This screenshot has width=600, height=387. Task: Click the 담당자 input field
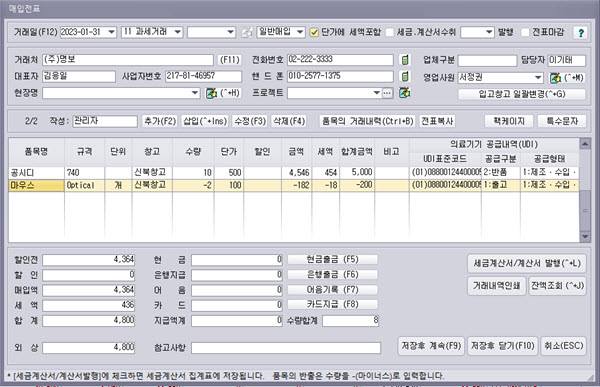[x=566, y=60]
